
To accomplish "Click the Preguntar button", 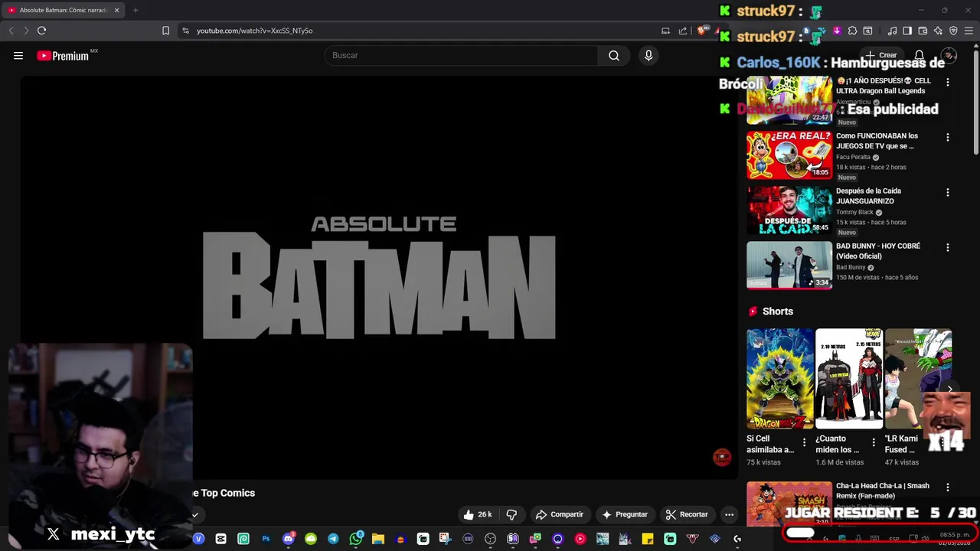I will [625, 514].
